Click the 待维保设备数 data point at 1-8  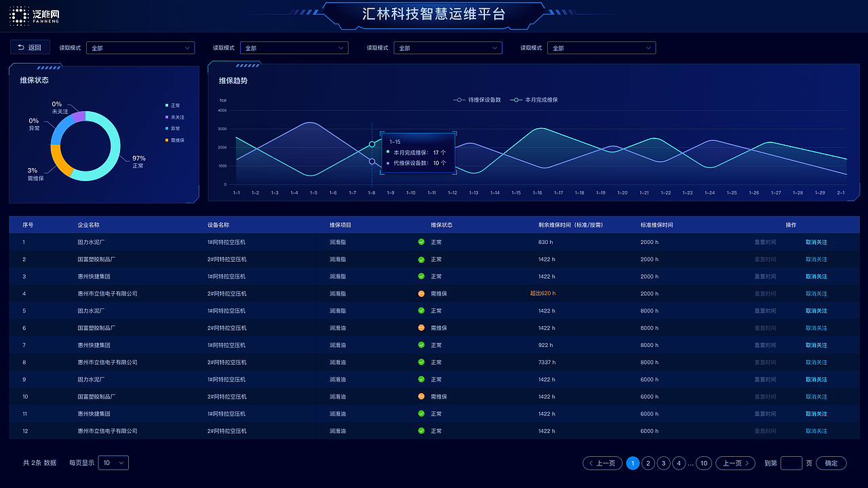pyautogui.click(x=372, y=161)
